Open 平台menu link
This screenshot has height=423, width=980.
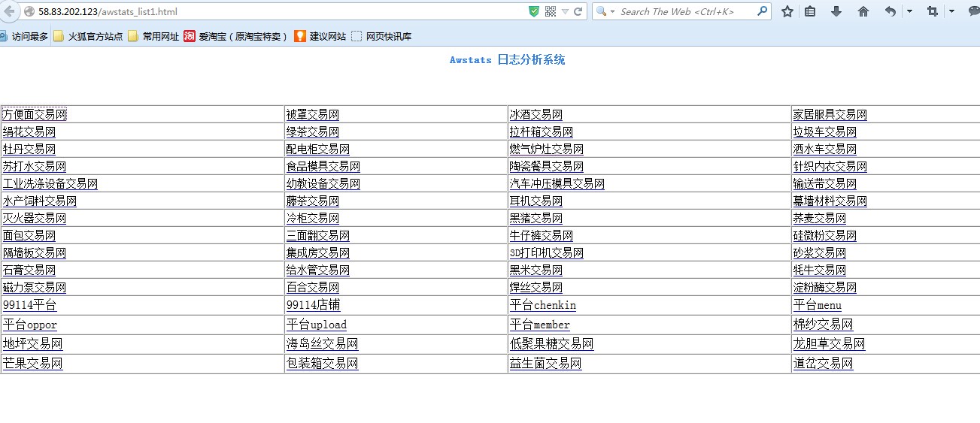818,305
